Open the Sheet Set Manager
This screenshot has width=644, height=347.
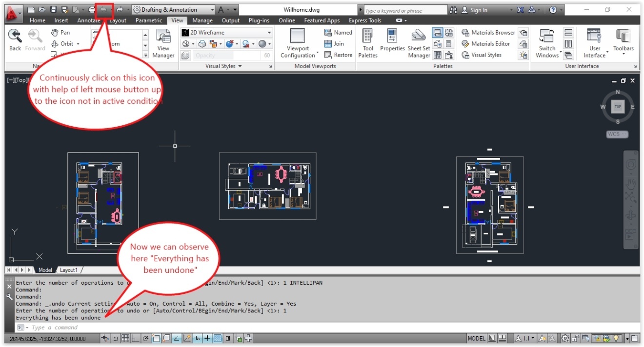click(x=419, y=43)
